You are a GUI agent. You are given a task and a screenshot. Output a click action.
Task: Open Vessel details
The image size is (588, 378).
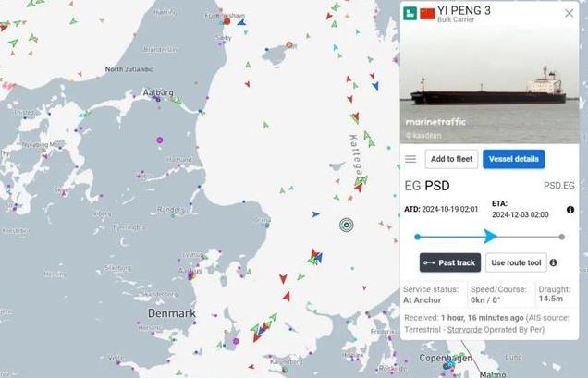514,159
